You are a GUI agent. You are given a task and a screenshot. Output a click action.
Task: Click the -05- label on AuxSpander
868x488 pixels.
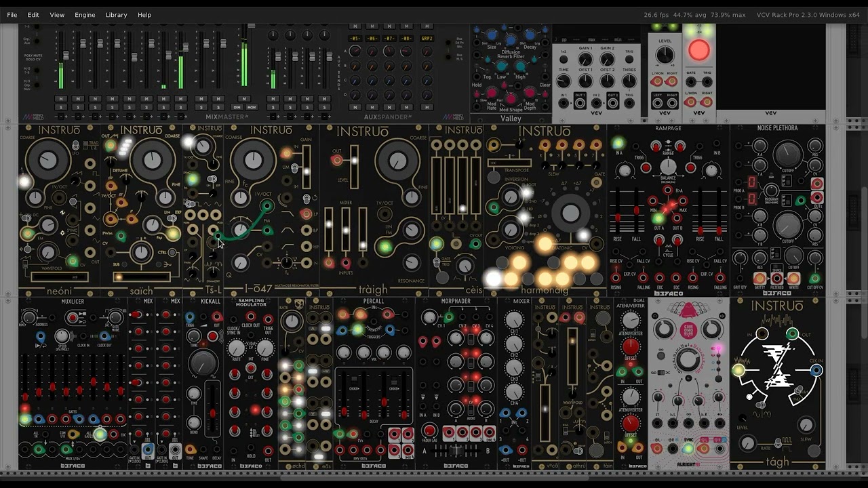point(355,39)
